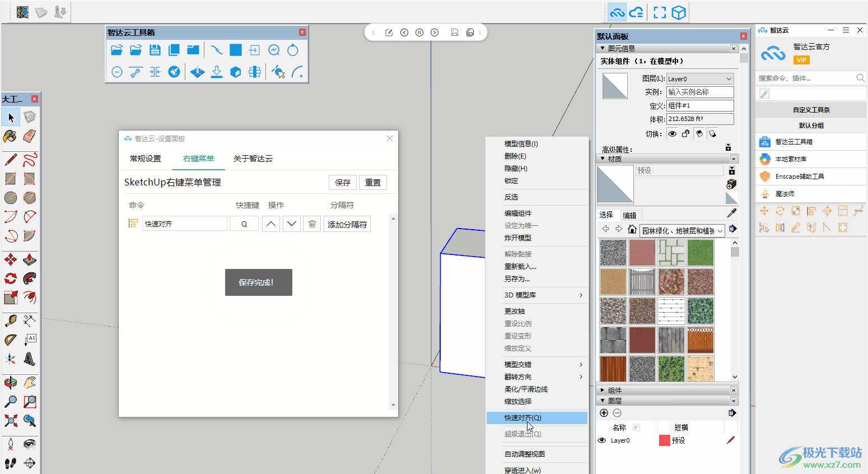The height and width of the screenshot is (474, 868).
Task: Select the Pencil line tool
Action: (11, 160)
